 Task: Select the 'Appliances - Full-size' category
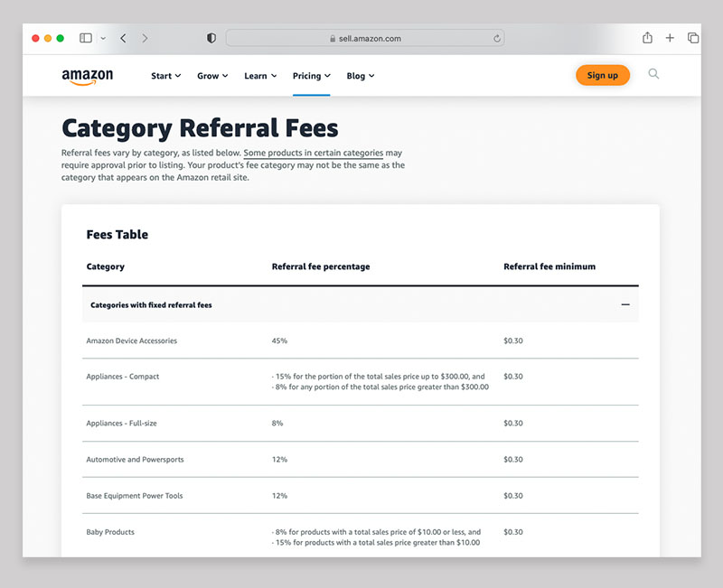(x=121, y=424)
